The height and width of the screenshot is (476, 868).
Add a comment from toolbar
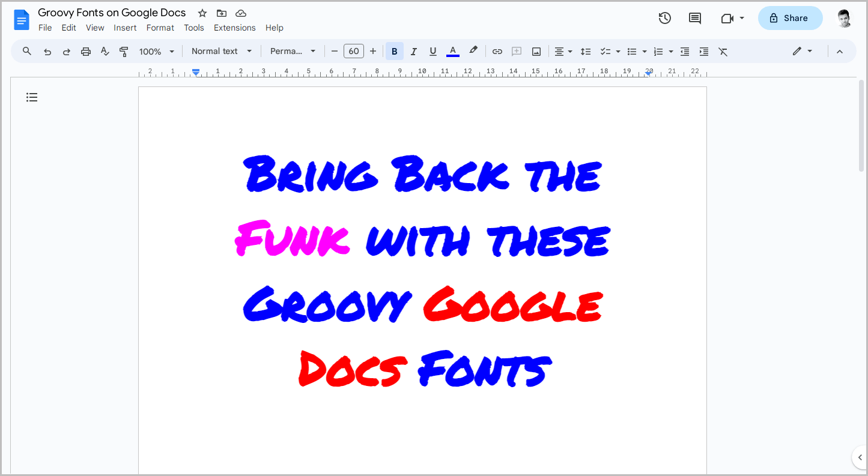[x=517, y=52]
